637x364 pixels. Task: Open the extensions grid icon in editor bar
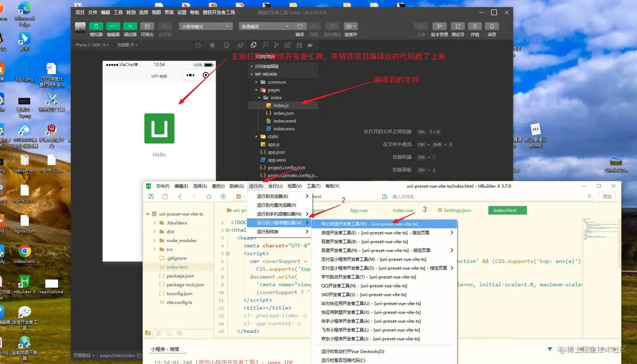[288, 45]
